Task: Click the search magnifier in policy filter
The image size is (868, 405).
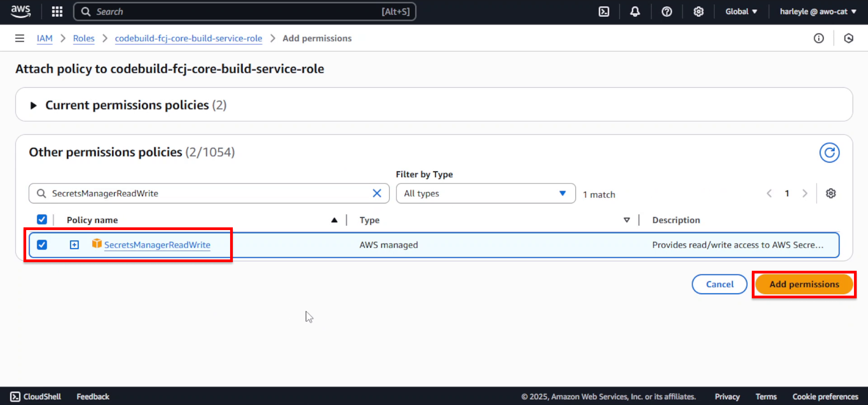Action: pyautogui.click(x=41, y=193)
